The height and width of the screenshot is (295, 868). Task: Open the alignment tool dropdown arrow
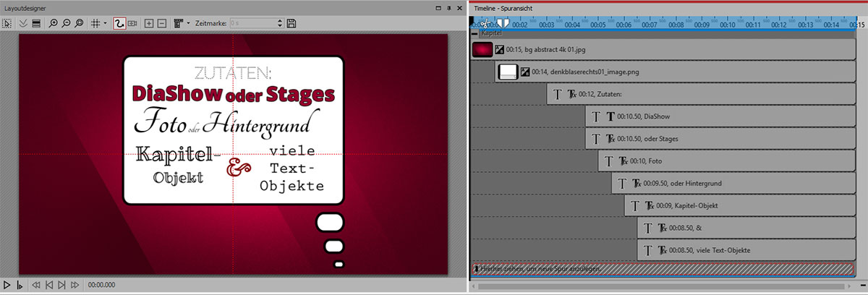pyautogui.click(x=188, y=23)
